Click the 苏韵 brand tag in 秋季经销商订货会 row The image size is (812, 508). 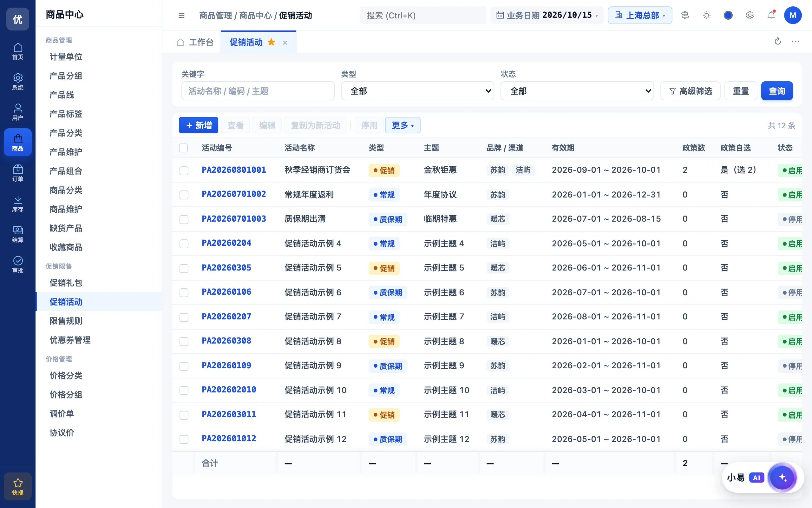point(498,170)
